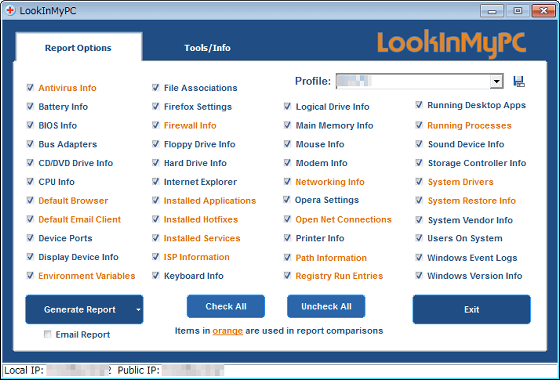Image resolution: width=560 pixels, height=380 pixels.
Task: Uncheck Logical Drive Info
Action: click(287, 106)
